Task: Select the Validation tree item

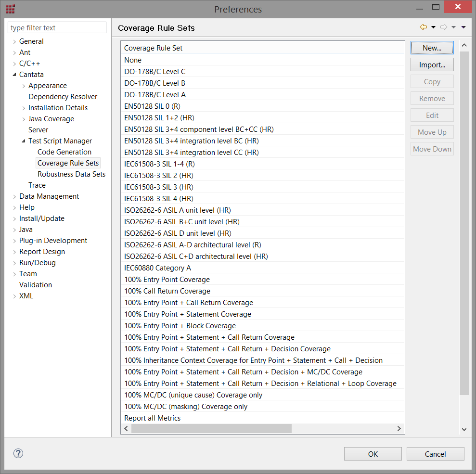Action: [x=36, y=285]
